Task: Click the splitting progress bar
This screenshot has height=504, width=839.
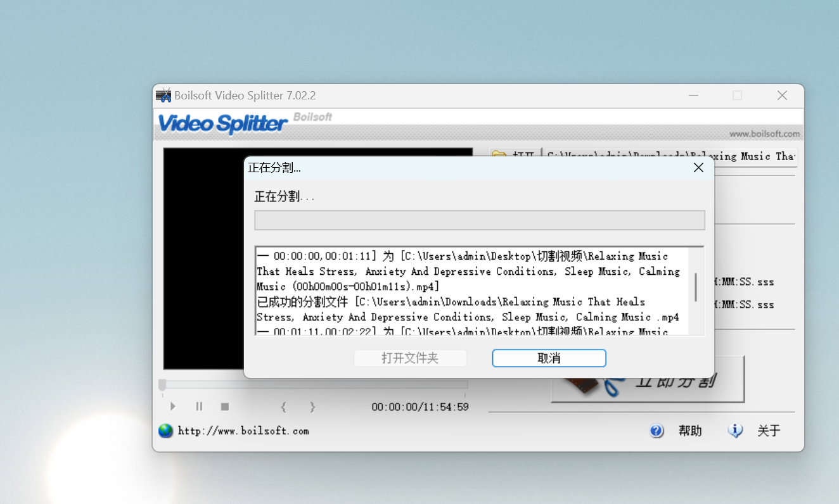Action: point(480,220)
